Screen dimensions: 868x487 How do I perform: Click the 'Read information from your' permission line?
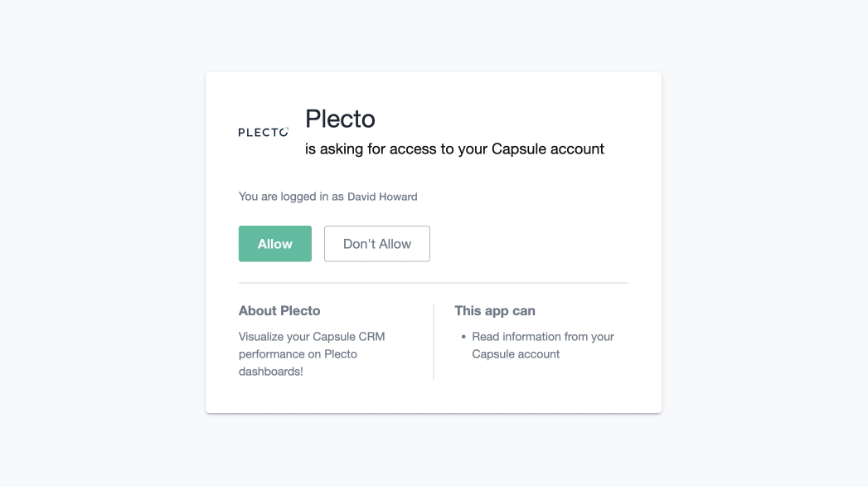pyautogui.click(x=543, y=337)
